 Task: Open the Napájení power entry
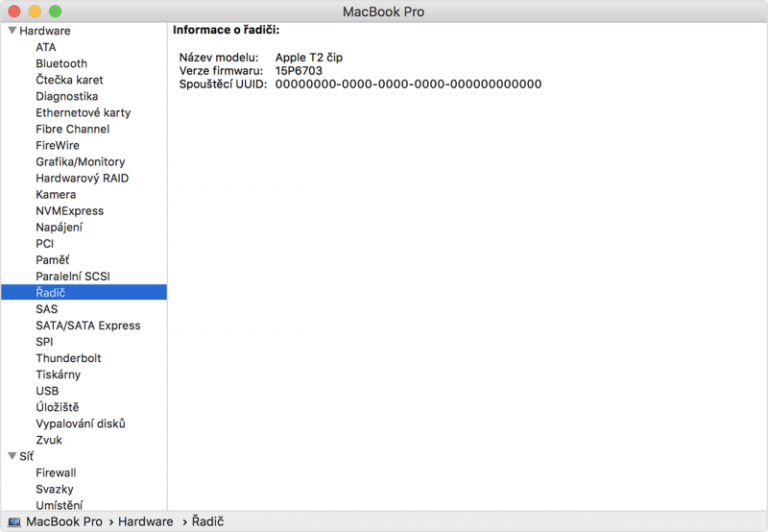pos(59,227)
